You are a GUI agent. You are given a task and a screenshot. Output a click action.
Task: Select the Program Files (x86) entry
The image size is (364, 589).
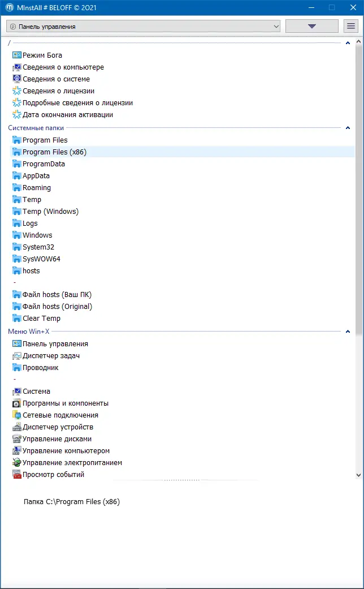183,152
